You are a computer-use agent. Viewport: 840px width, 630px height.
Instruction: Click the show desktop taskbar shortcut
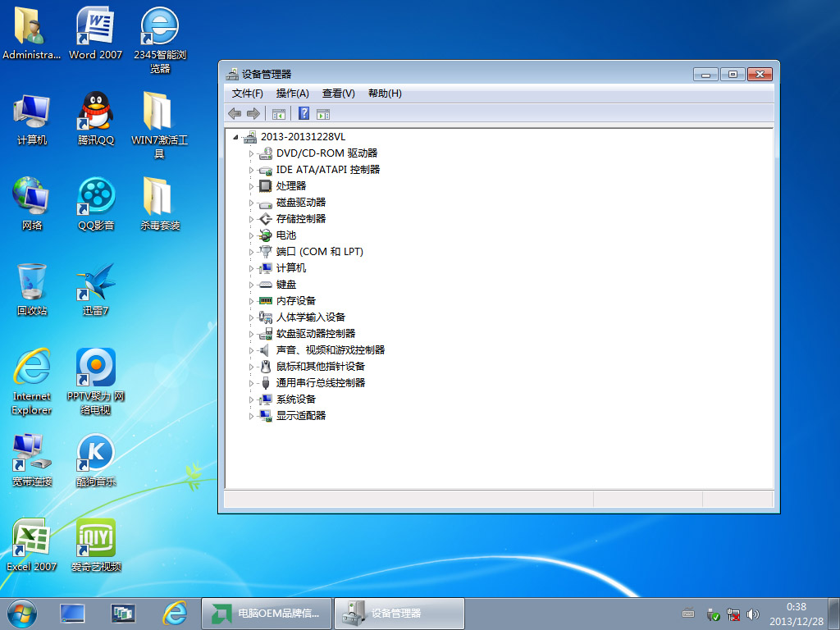(x=72, y=614)
